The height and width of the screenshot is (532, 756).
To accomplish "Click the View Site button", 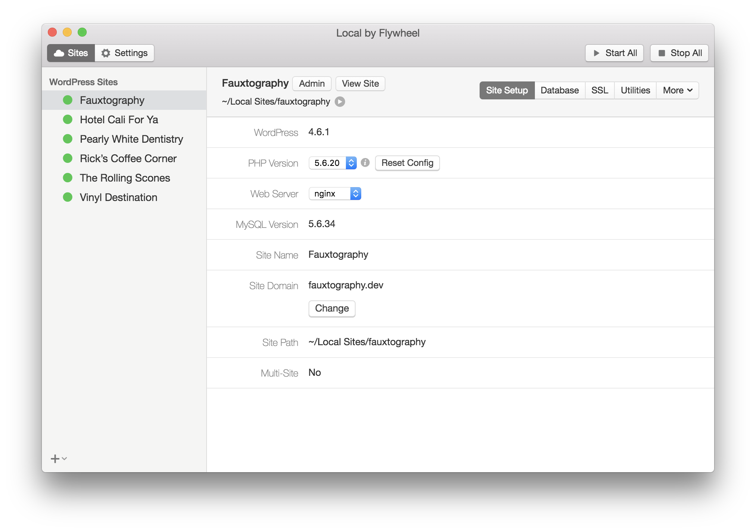I will pos(360,84).
